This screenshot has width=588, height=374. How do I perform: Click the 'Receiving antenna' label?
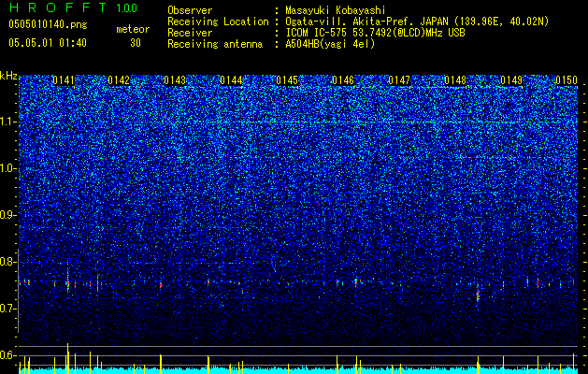(x=215, y=44)
